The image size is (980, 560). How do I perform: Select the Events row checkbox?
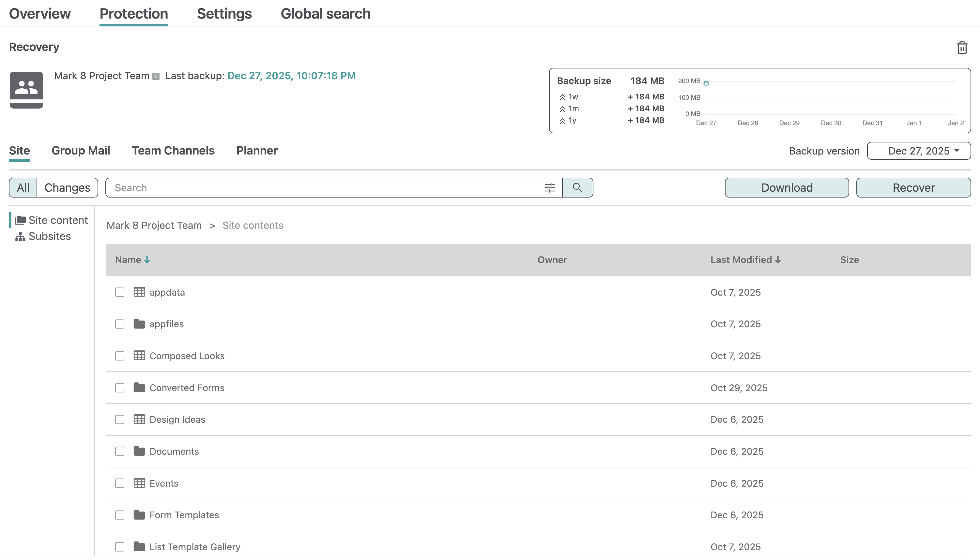[120, 483]
